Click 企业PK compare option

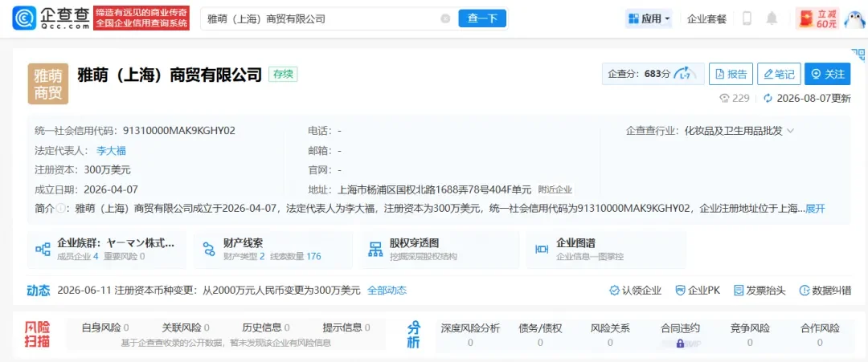pos(698,290)
